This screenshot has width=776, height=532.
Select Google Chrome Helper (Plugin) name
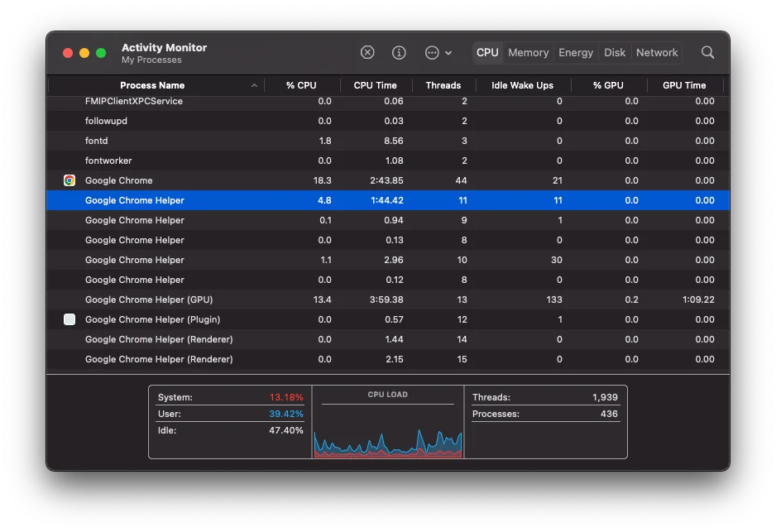click(x=152, y=319)
